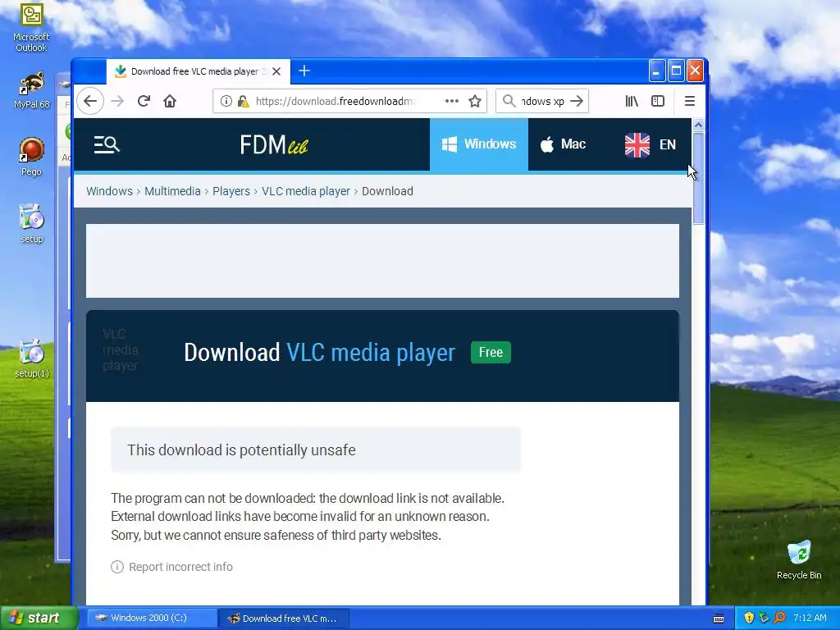Go back with browser back arrow
The width and height of the screenshot is (840, 630).
(90, 101)
